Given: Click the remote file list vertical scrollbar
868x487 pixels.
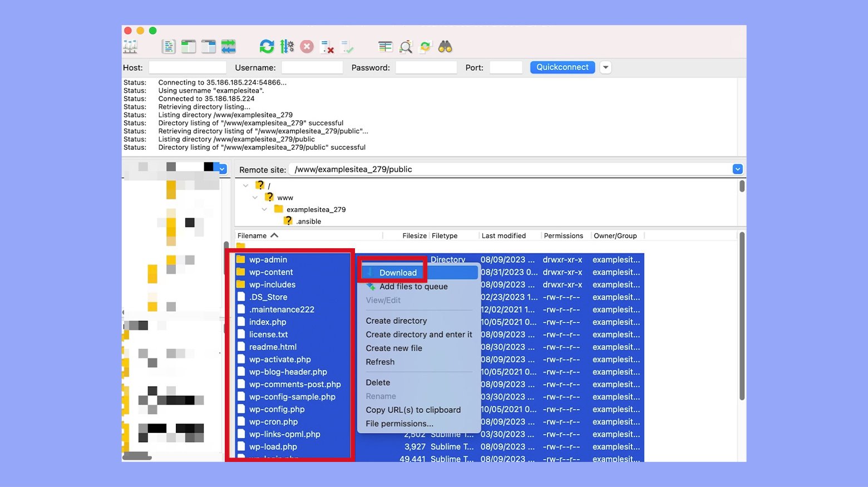Looking at the screenshot, I should coord(742,317).
